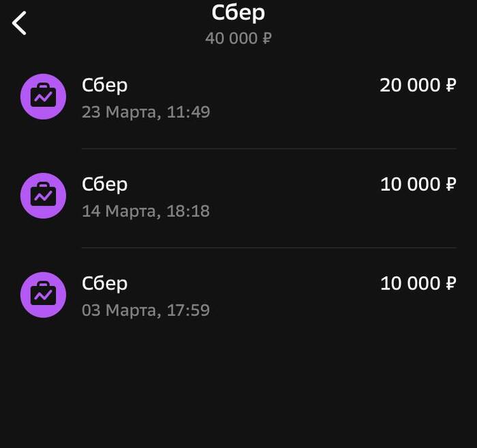Screen dimensions: 477x448
Task: Tap the 10 000 ₽ amount from 03 Марта
Action: pos(418,283)
